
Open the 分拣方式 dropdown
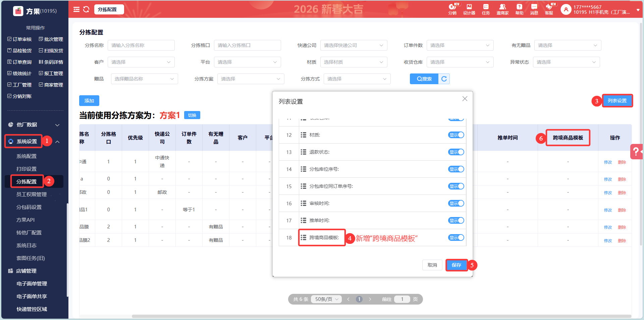click(357, 79)
